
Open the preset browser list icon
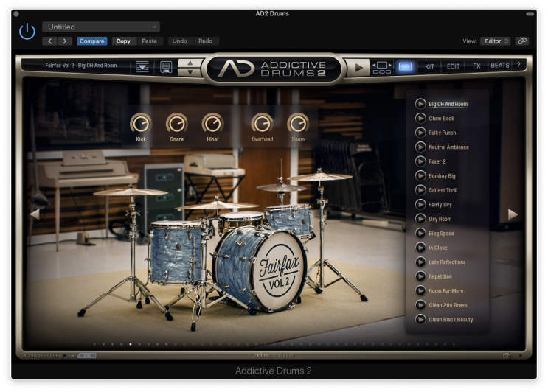142,66
